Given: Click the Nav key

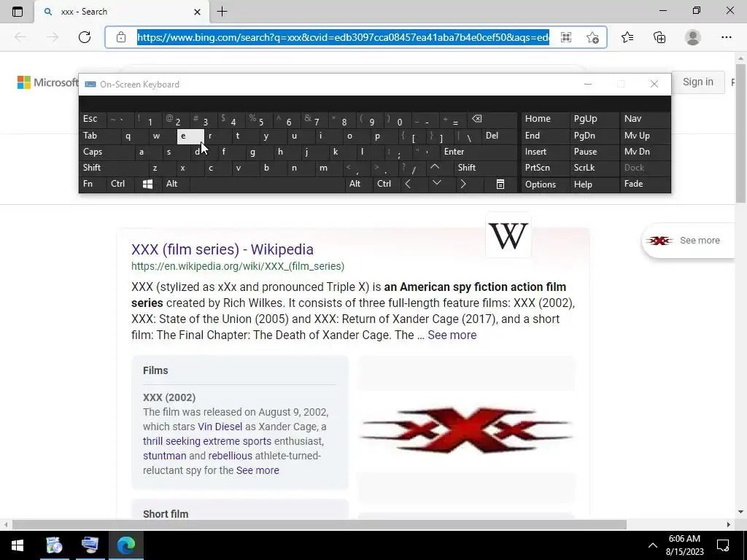Looking at the screenshot, I should coord(645,119).
